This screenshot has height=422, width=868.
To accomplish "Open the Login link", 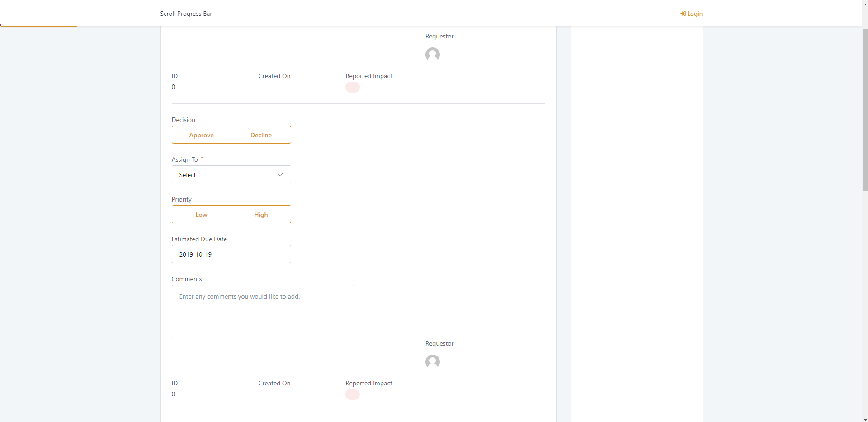I will pyautogui.click(x=691, y=14).
